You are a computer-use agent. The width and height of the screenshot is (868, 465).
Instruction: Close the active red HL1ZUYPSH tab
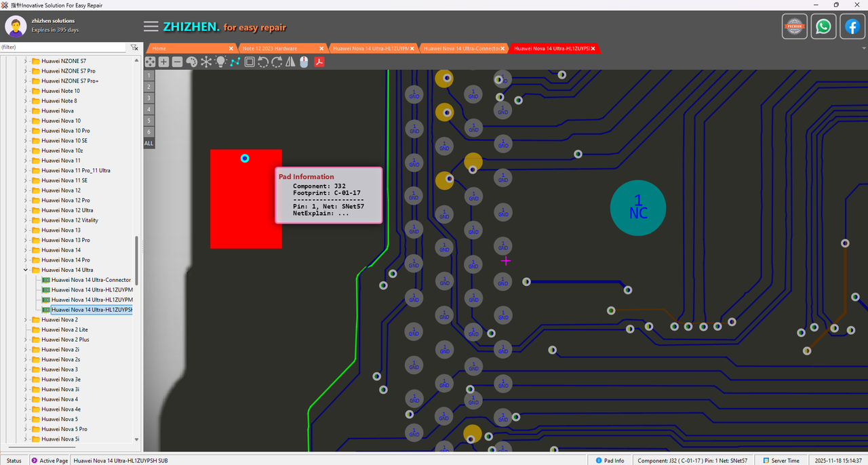[x=593, y=49]
